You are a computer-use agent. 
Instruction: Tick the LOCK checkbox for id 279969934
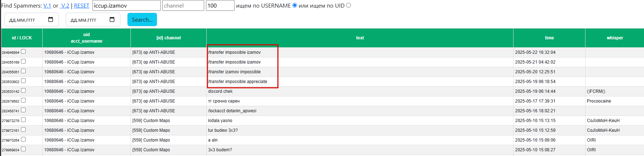23,149
